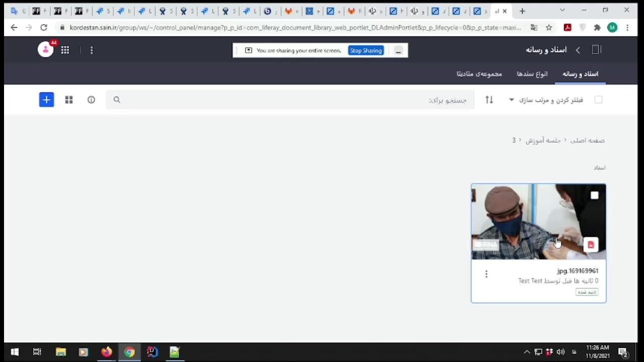The height and width of the screenshot is (362, 644).
Task: Open File Explorer from the taskbar
Action: coord(61,352)
